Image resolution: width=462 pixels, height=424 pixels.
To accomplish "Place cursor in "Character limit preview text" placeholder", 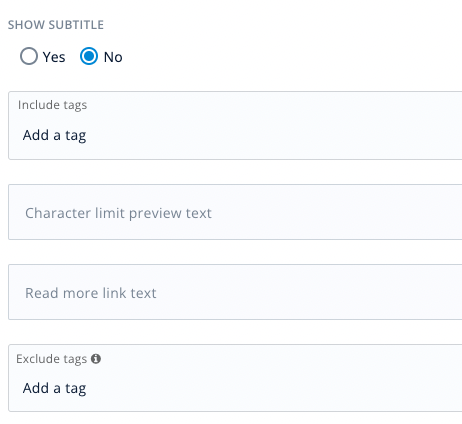I will click(118, 213).
